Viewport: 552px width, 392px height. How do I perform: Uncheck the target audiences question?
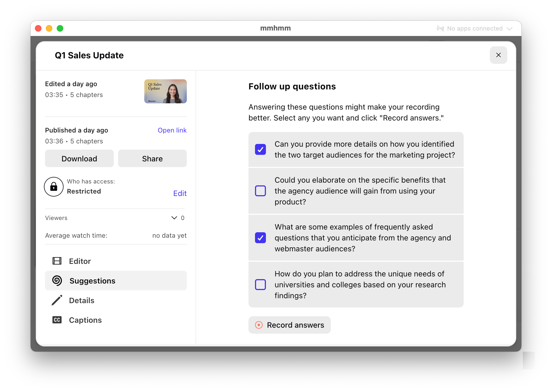[260, 149]
